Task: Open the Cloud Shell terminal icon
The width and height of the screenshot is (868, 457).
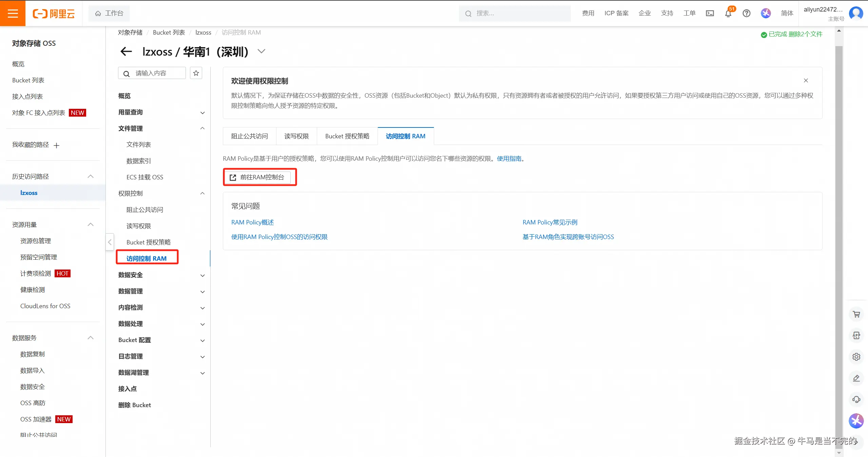Action: click(710, 13)
